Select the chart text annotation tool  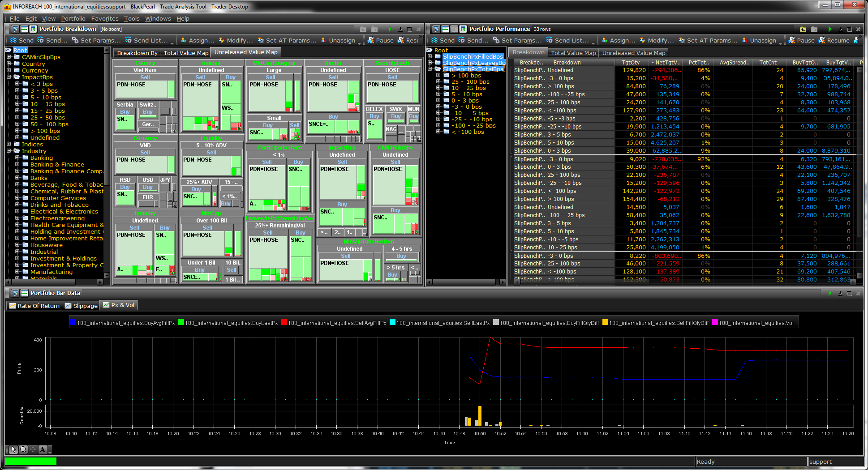point(43,449)
